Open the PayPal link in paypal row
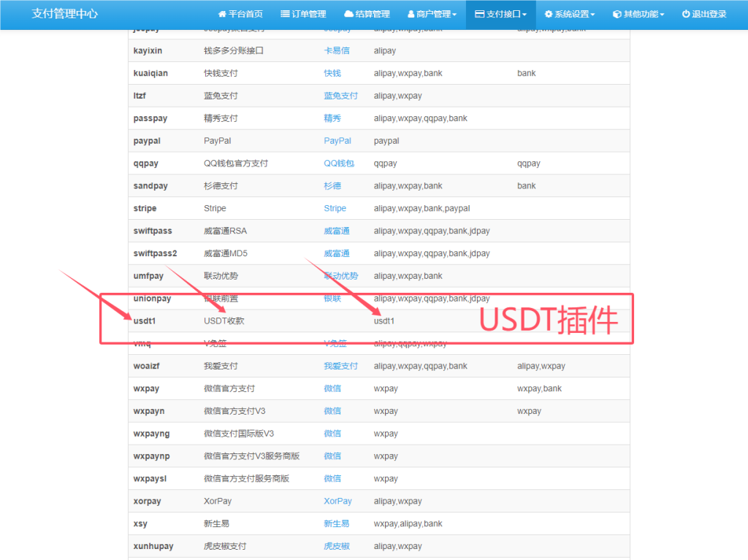Screen dimensions: 748x560 click(337, 141)
